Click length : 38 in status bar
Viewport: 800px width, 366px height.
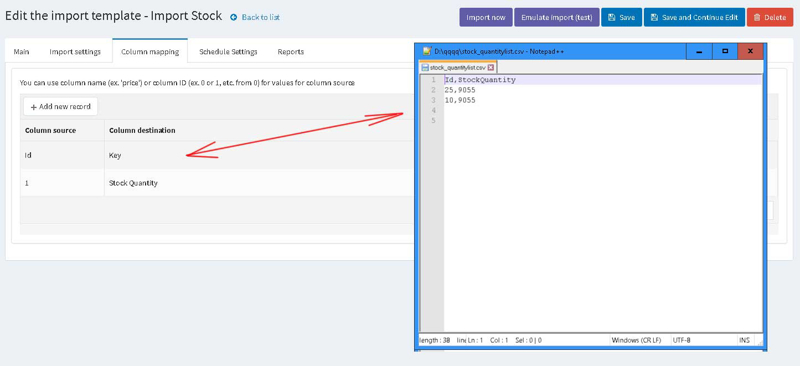[435, 340]
